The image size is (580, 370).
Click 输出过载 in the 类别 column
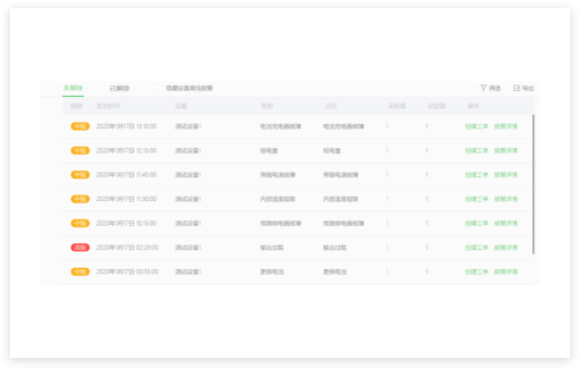coord(272,248)
